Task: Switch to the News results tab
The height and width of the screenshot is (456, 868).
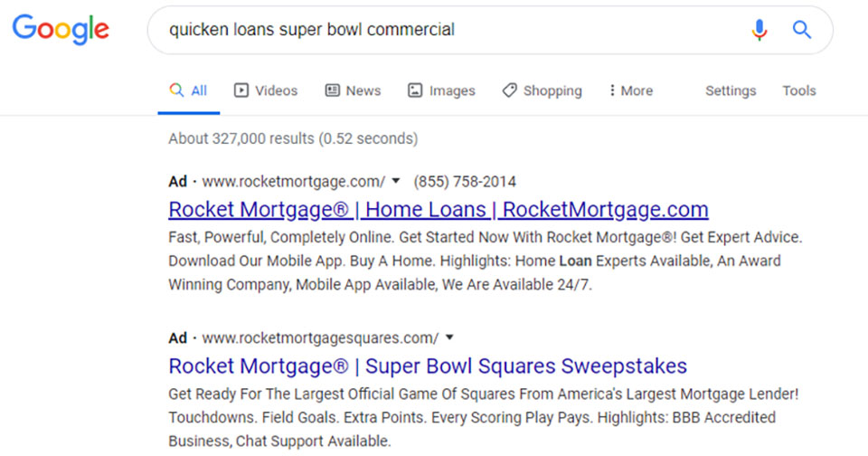Action: (x=353, y=90)
